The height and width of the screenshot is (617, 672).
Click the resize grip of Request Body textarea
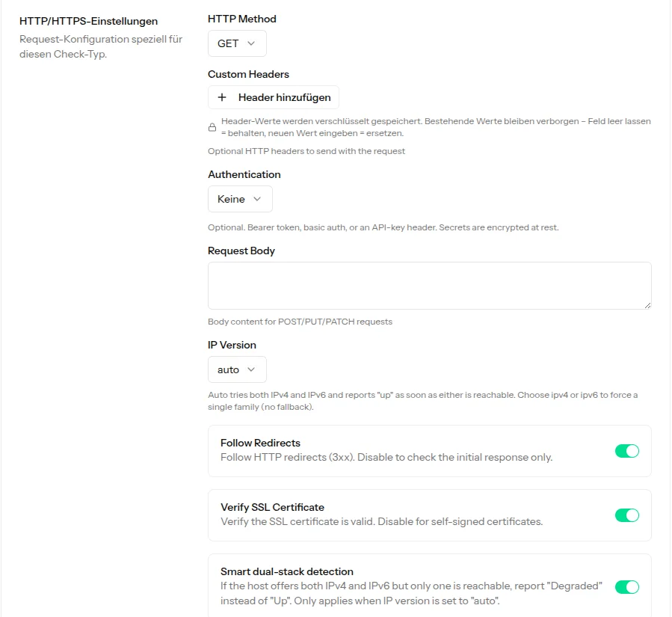tap(647, 305)
